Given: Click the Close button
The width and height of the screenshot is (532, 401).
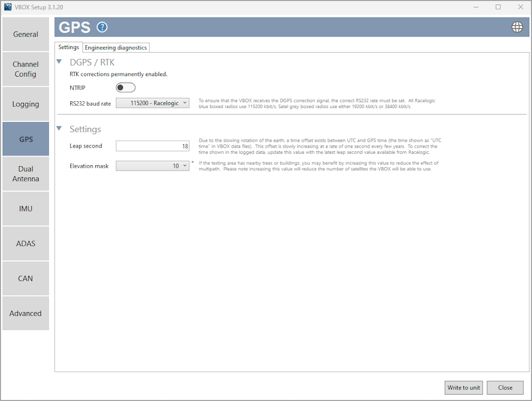Looking at the screenshot, I should coord(505,387).
